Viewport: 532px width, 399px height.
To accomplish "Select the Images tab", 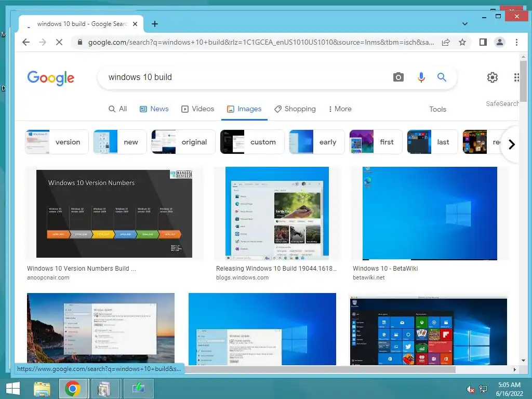I will point(244,109).
